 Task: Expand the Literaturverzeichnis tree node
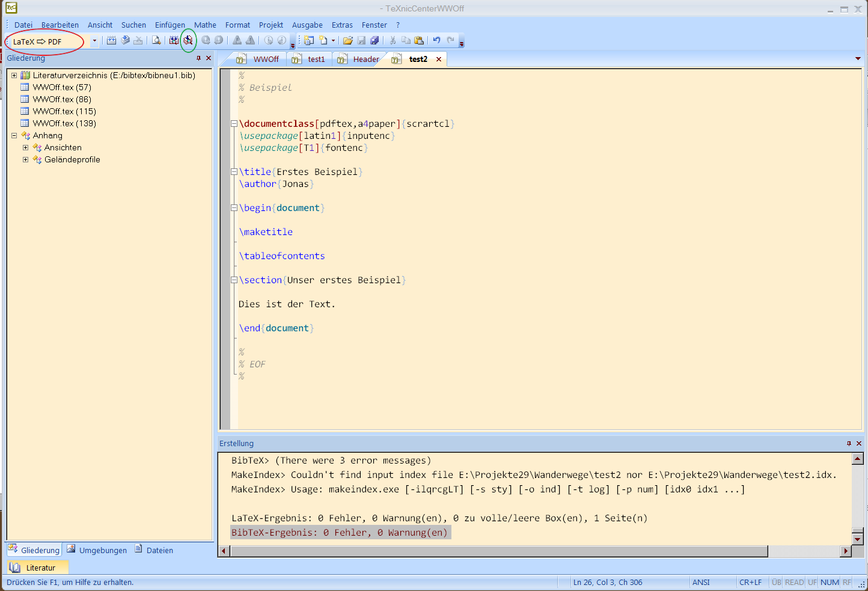point(14,76)
